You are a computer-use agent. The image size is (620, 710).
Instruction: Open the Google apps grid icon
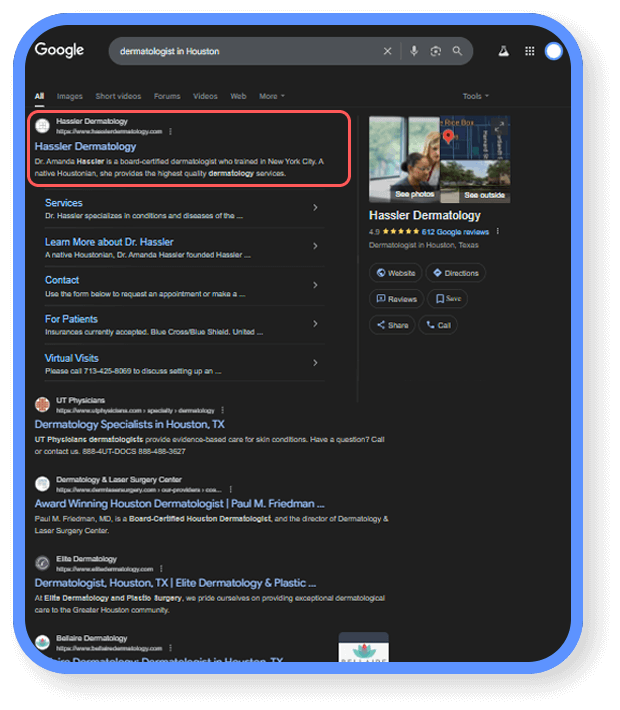click(530, 51)
